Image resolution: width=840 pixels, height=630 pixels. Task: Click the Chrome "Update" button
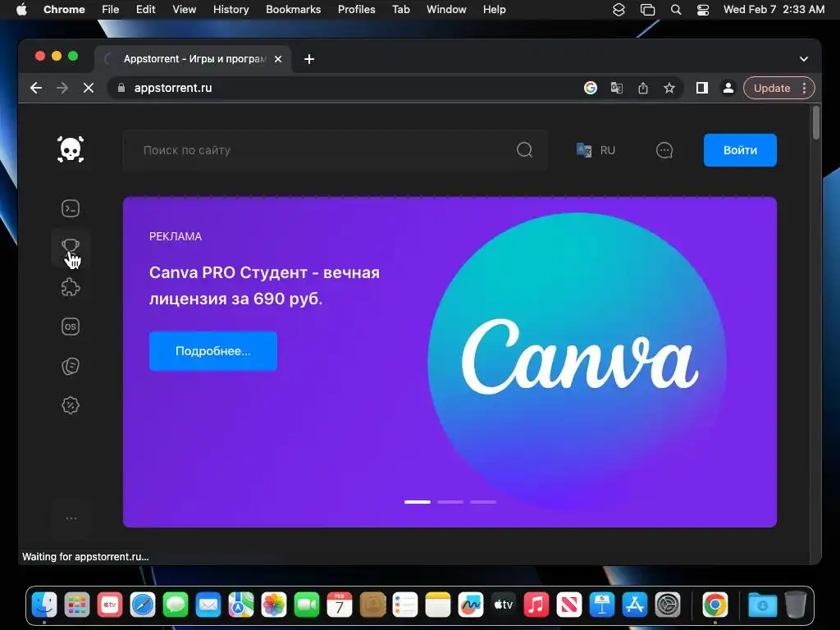tap(771, 88)
